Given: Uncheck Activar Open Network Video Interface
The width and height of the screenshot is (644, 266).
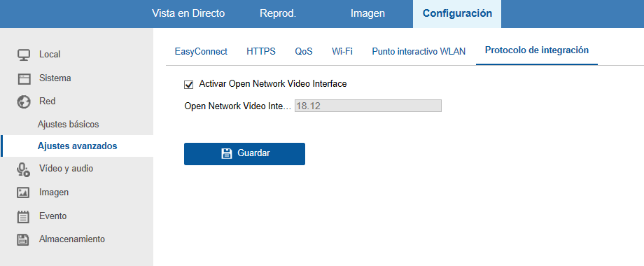Looking at the screenshot, I should (x=189, y=85).
